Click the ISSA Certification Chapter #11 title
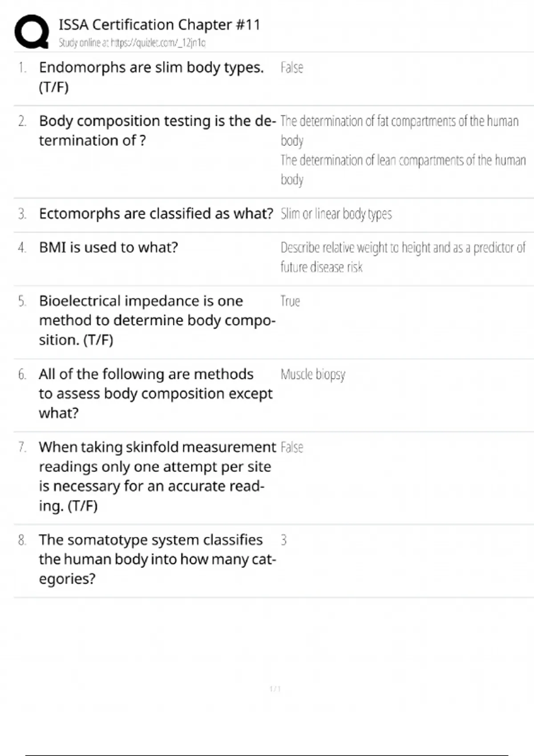This screenshot has width=534, height=756. pos(159,24)
